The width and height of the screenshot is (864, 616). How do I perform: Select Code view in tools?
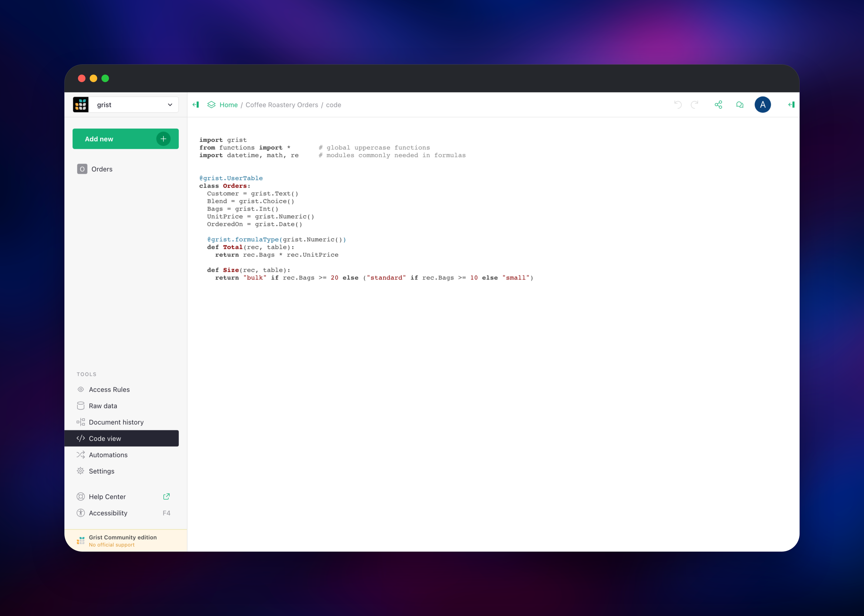pos(122,438)
